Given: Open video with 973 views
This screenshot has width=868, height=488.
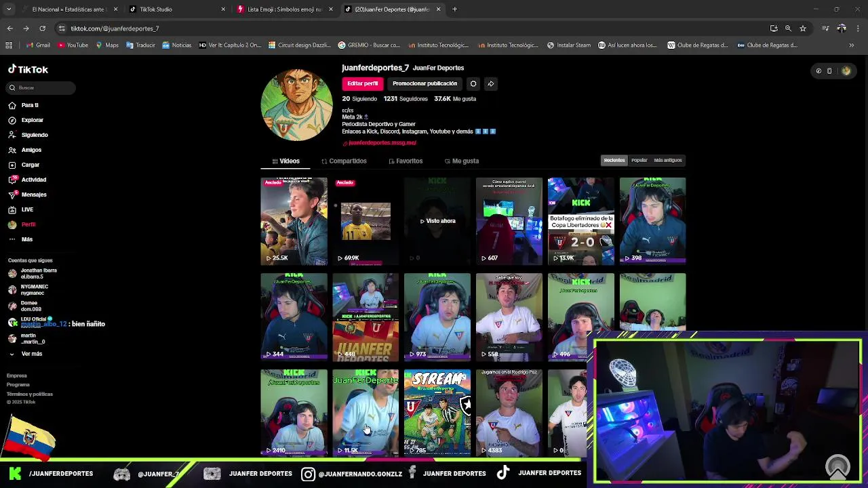Looking at the screenshot, I should pos(437,317).
